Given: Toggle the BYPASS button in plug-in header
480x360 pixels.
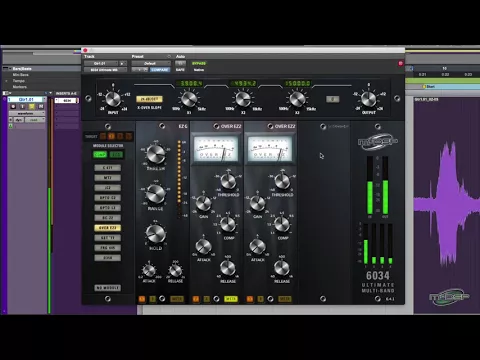Looking at the screenshot, I should (199, 63).
